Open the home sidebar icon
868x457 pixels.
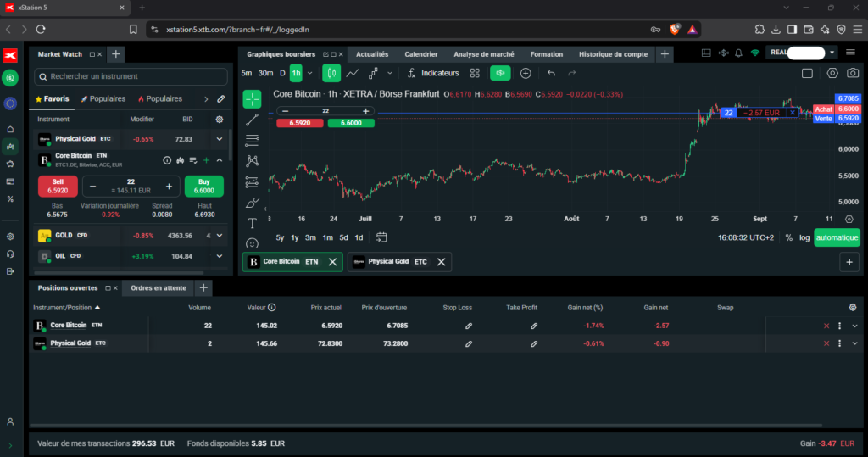click(10, 129)
